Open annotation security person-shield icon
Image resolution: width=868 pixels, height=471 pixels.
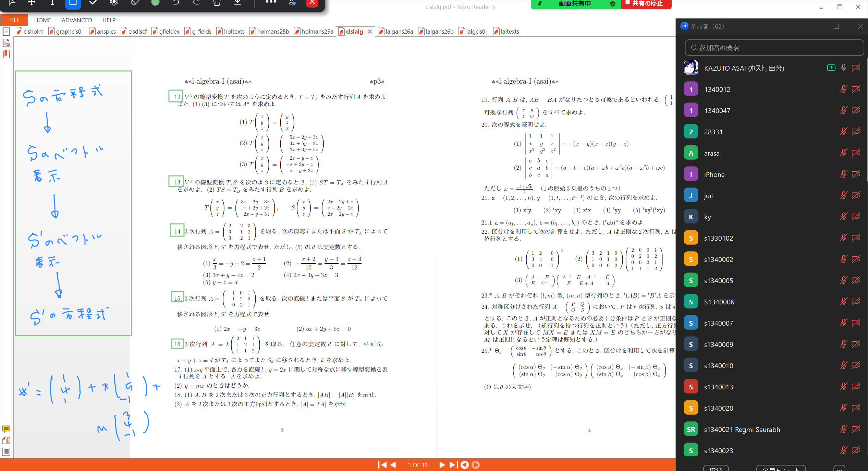[292, 3]
